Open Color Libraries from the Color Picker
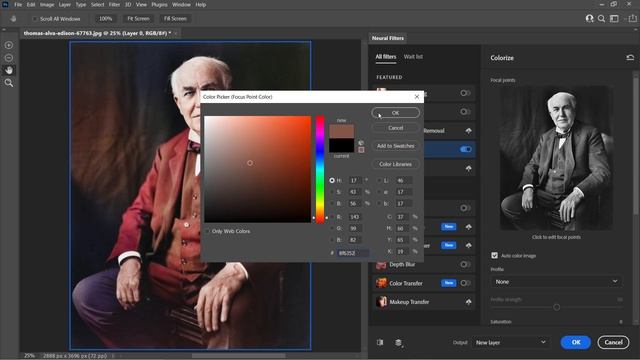The height and width of the screenshot is (360, 640). 396,164
